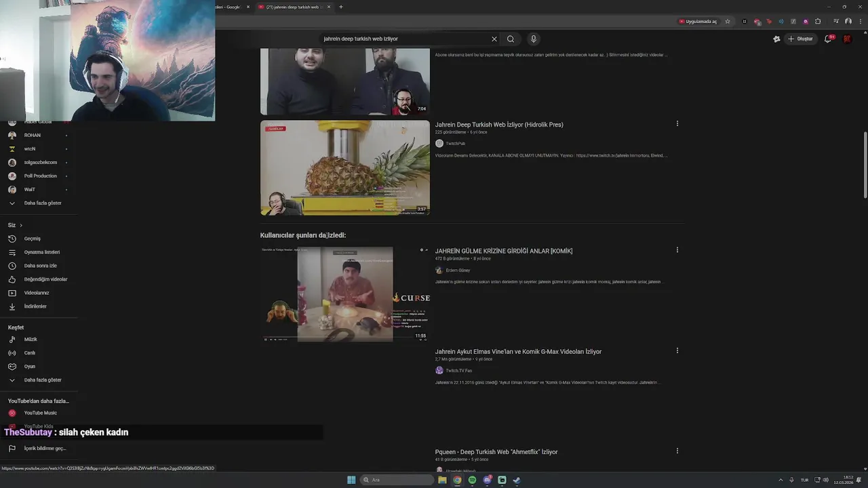Open JAHREİN GÜLME KRİZİNE GİRDİĞİ ANLAR title

click(x=504, y=251)
